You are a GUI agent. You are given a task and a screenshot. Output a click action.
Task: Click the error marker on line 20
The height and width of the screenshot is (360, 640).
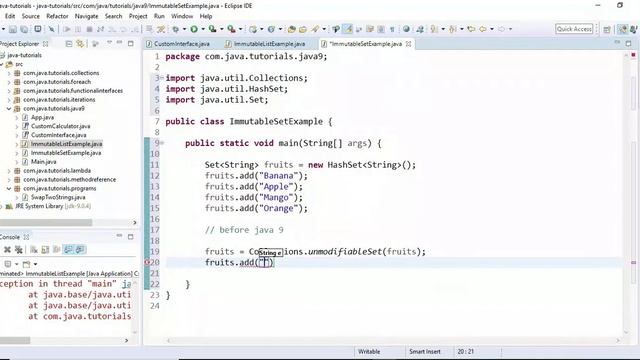[147, 262]
